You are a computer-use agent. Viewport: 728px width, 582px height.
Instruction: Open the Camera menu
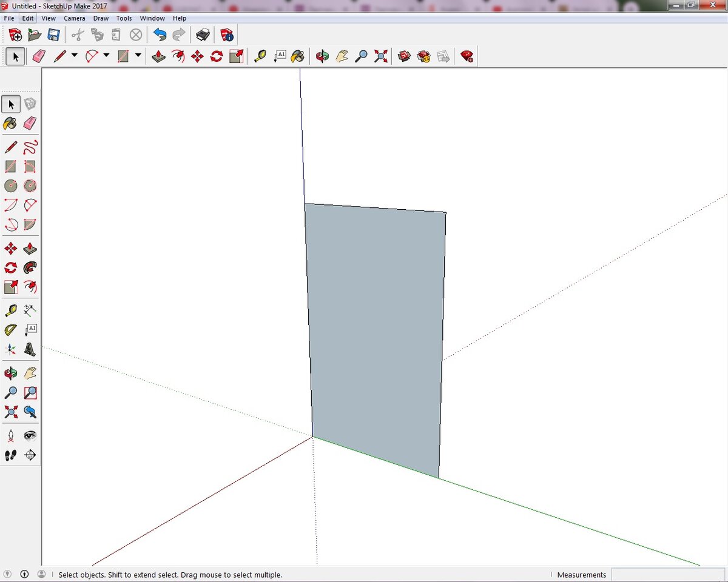click(x=75, y=18)
